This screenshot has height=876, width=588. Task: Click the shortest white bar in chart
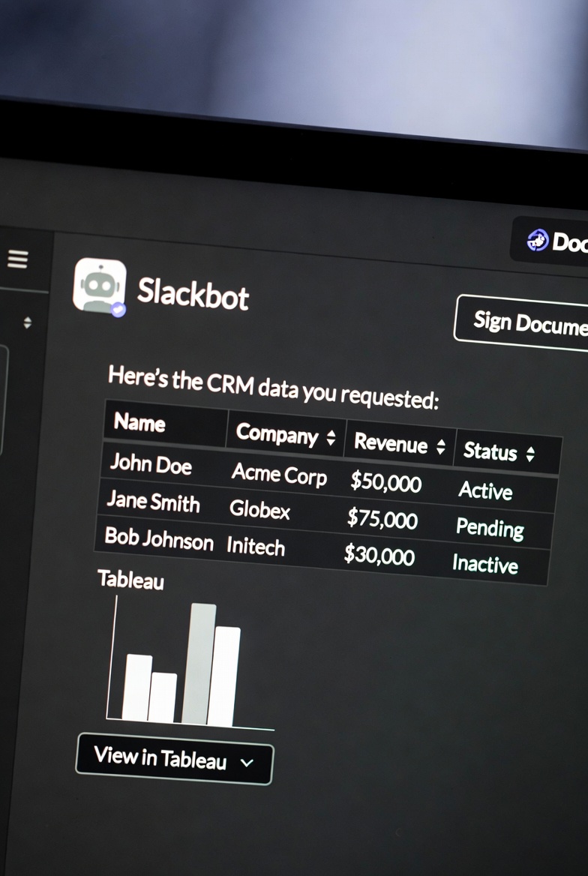point(163,697)
